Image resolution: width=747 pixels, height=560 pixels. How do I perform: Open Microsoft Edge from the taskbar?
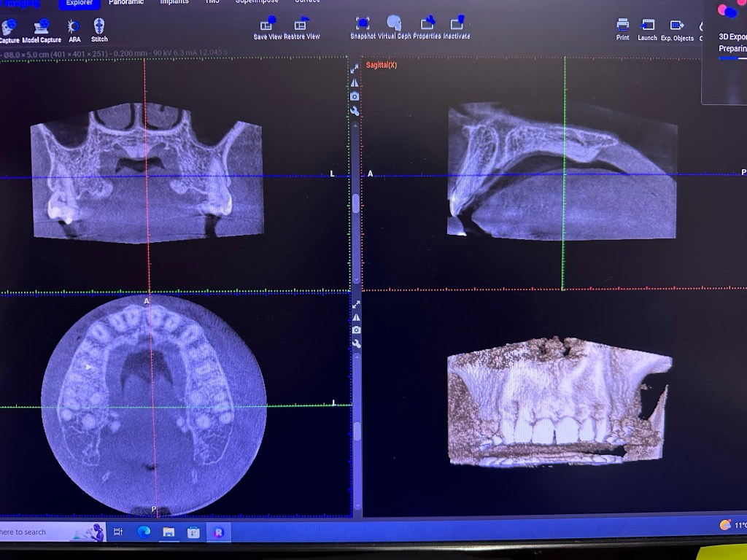click(144, 532)
